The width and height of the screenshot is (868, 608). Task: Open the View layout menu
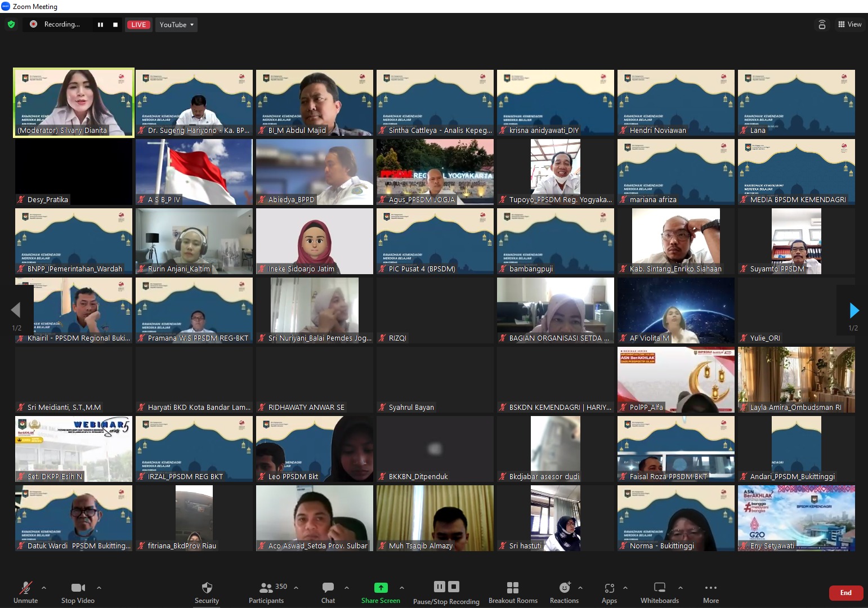pos(849,24)
